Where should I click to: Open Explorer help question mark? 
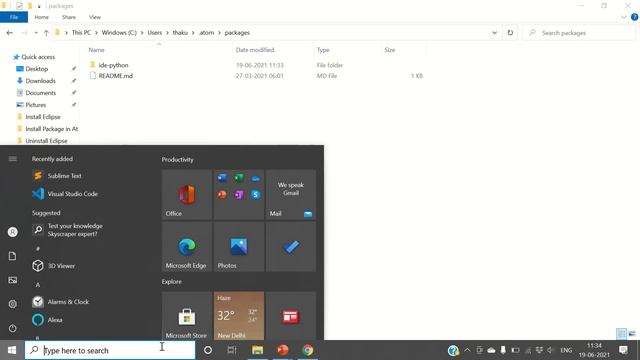click(x=634, y=17)
